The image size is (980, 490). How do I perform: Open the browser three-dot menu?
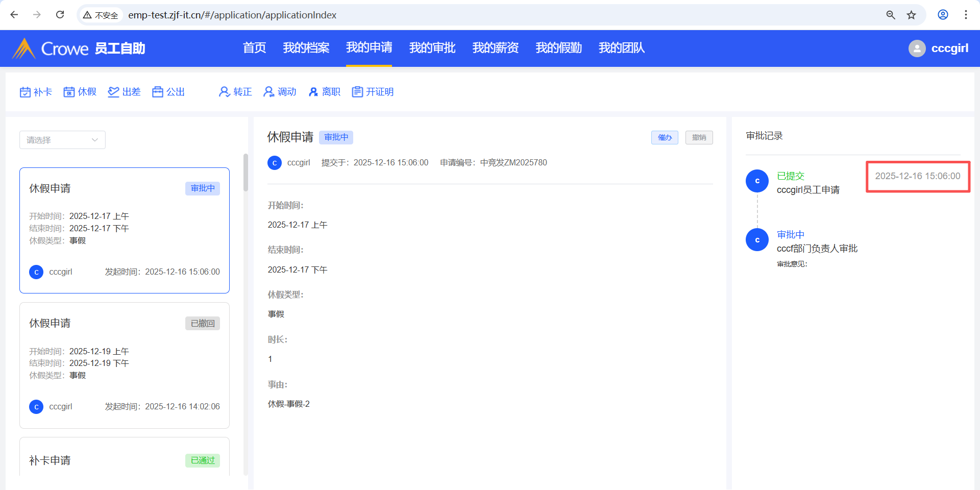[966, 15]
